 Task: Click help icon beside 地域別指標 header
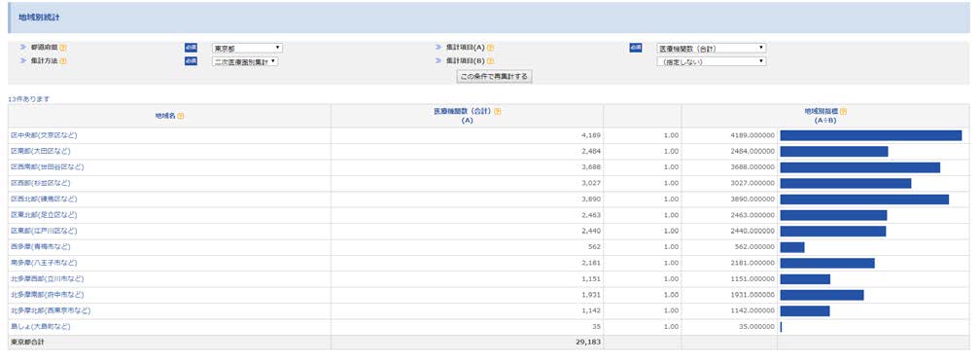(843, 111)
